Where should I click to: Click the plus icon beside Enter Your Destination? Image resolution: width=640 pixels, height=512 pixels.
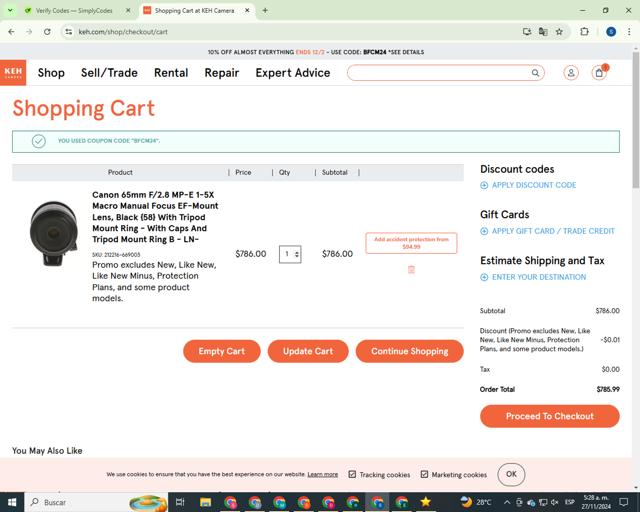484,277
